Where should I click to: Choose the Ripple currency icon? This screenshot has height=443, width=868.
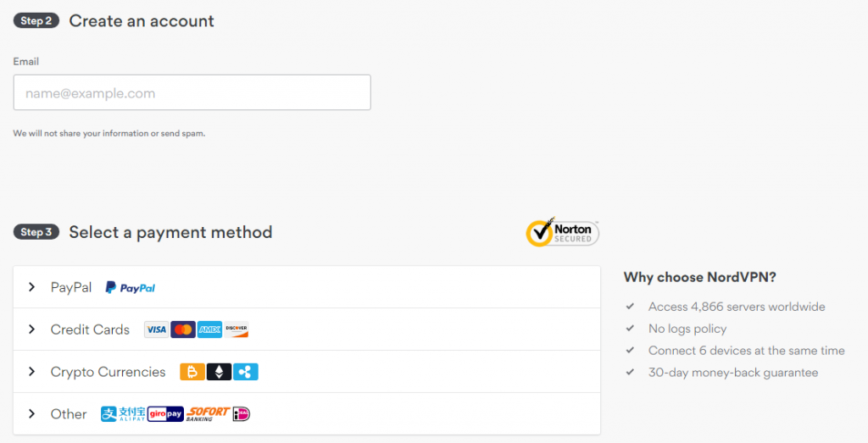pyautogui.click(x=245, y=372)
